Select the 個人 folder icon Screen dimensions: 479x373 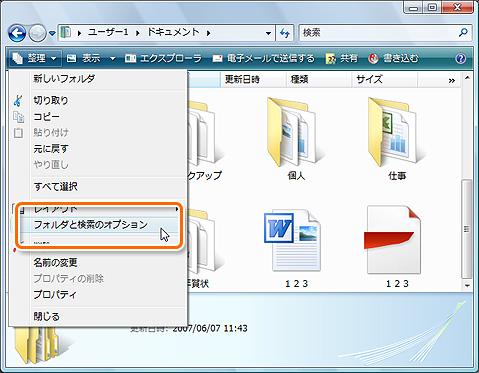pos(295,132)
